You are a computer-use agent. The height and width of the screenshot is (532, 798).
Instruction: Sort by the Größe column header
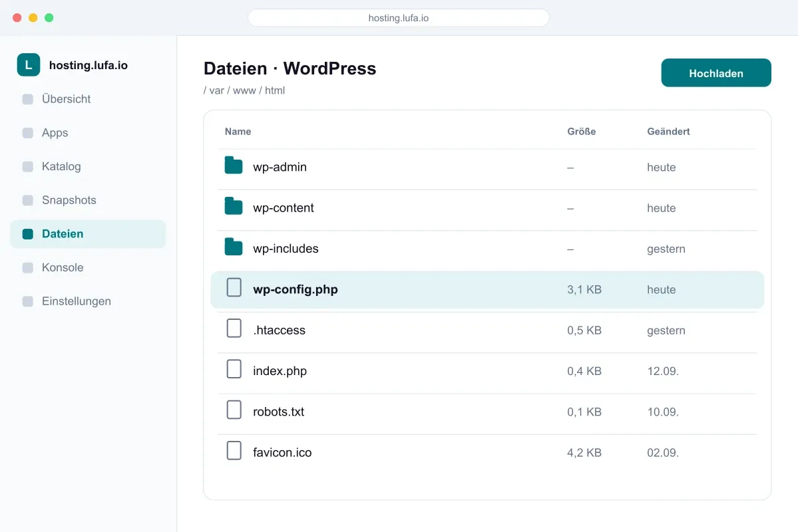pyautogui.click(x=581, y=131)
